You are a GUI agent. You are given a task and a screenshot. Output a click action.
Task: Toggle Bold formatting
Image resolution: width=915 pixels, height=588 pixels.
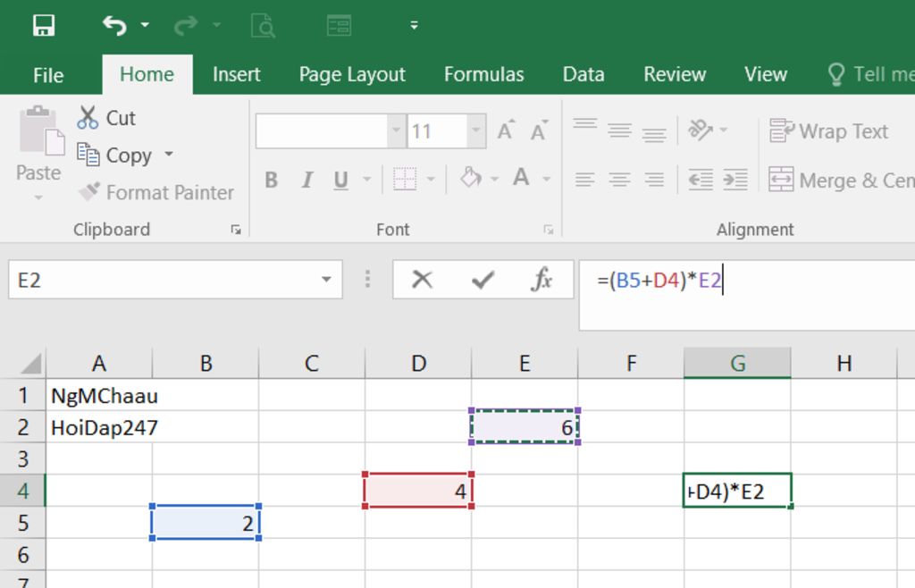(x=272, y=181)
